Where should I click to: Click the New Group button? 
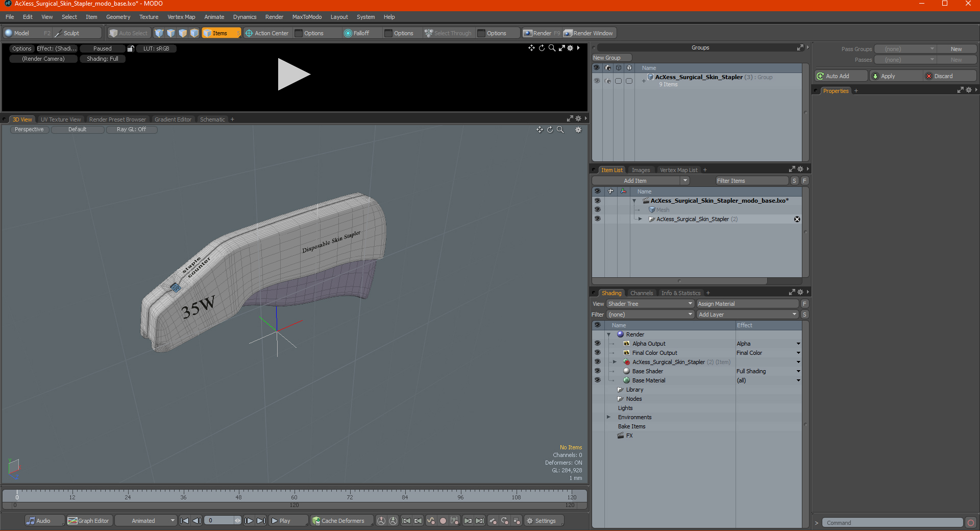tap(611, 58)
